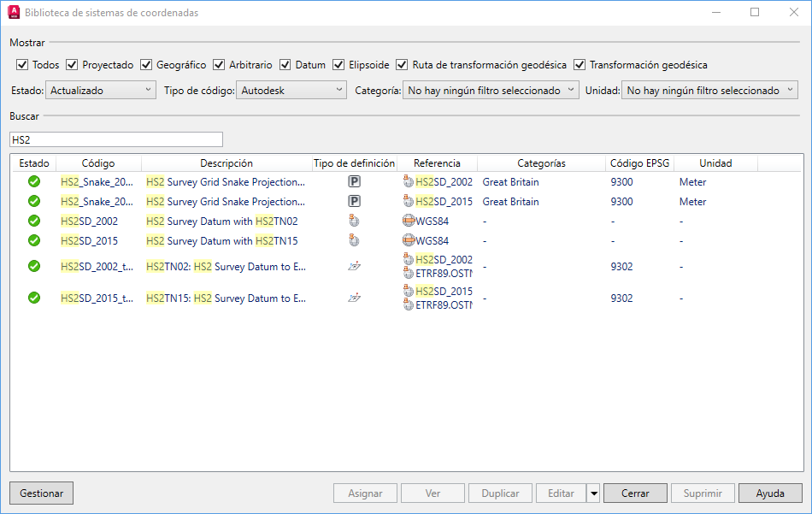
Task: Disable the Elipsoide filter checkbox
Action: pos(339,65)
